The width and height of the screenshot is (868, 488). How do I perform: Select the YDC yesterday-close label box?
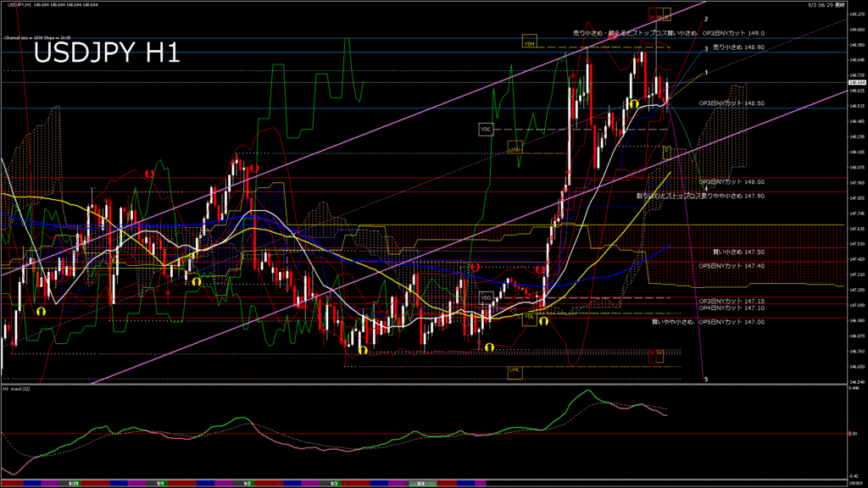click(486, 129)
